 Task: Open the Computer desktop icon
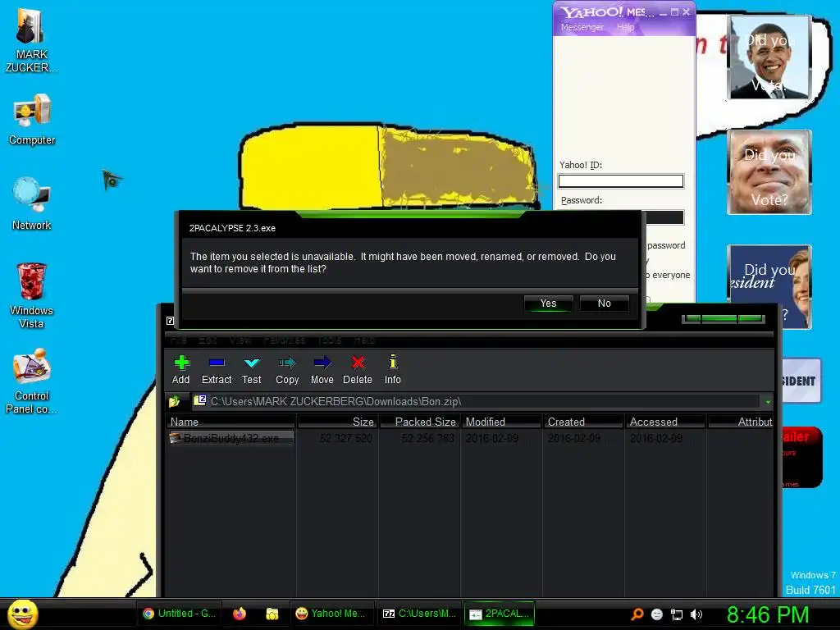click(32, 120)
